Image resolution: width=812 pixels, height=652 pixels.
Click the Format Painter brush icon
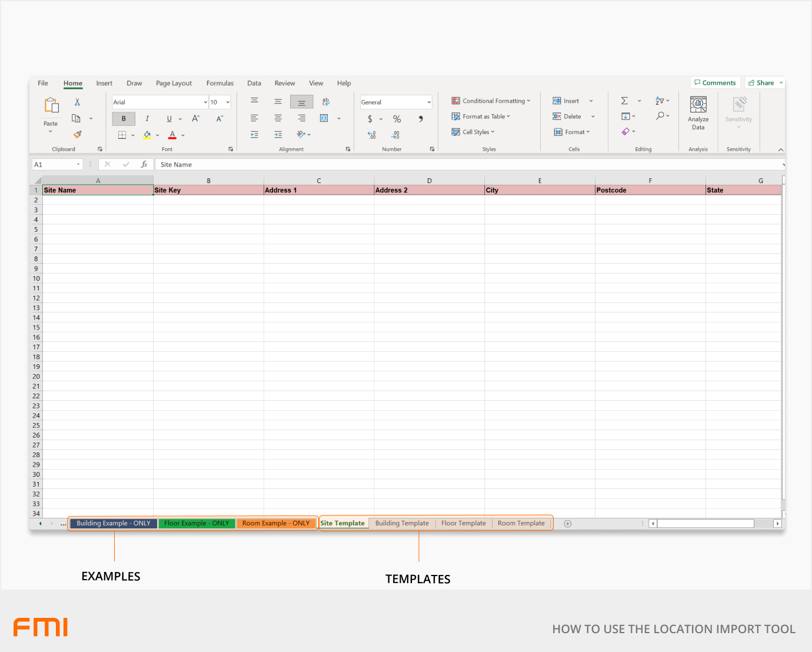pos(77,134)
